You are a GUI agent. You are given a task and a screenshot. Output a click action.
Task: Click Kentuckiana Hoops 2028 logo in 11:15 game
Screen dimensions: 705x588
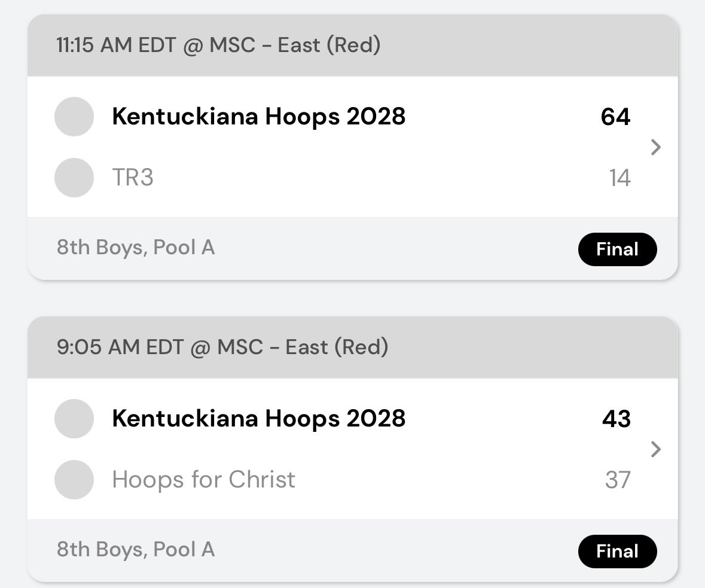click(74, 117)
